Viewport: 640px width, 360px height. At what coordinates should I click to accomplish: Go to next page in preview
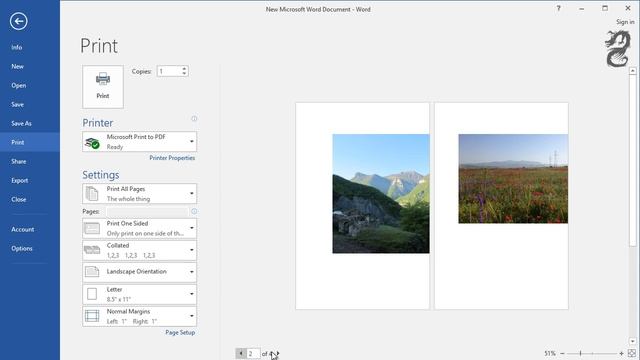[x=277, y=353]
